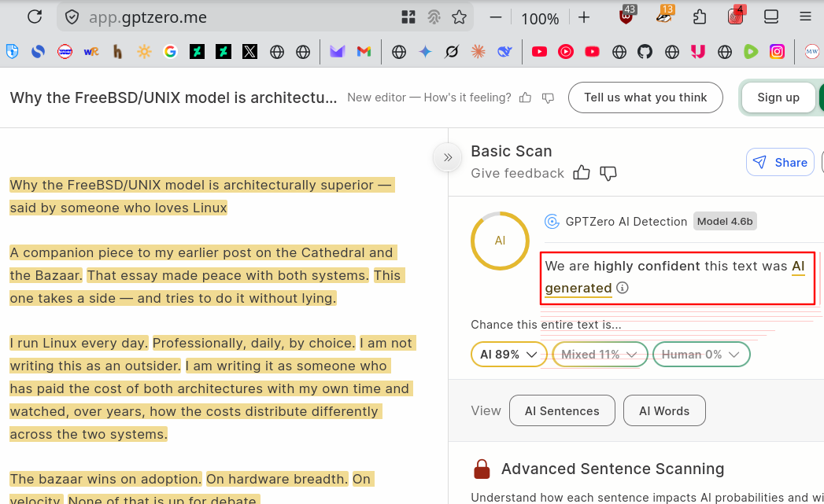The image size is (824, 504).
Task: Expand the 'Human 0%' dropdown
Action: tap(701, 355)
